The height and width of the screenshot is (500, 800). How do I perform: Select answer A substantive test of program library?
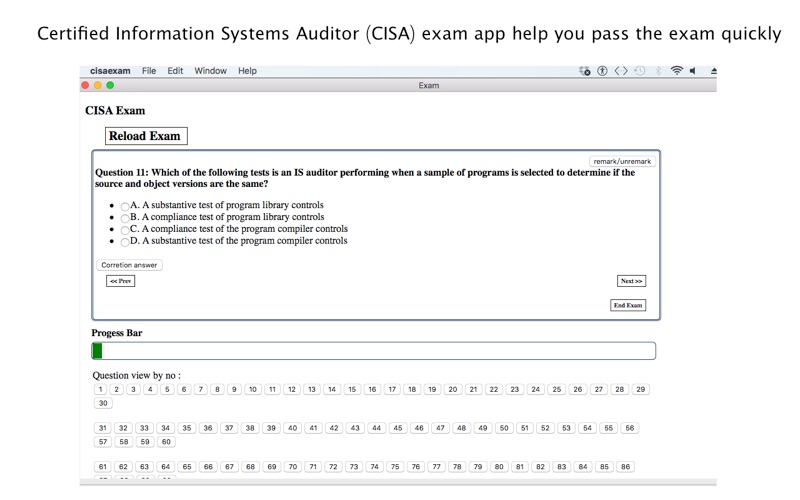(x=125, y=206)
